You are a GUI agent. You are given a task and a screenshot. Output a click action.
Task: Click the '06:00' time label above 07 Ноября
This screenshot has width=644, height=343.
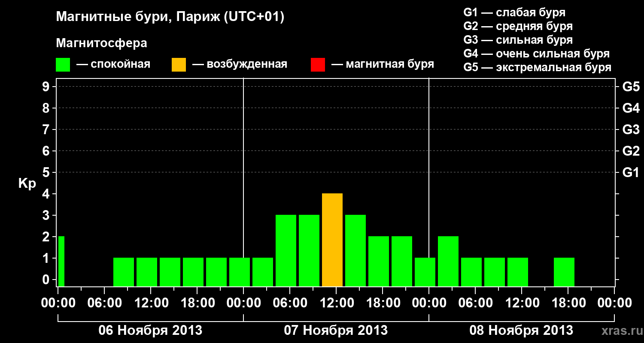[290, 303]
